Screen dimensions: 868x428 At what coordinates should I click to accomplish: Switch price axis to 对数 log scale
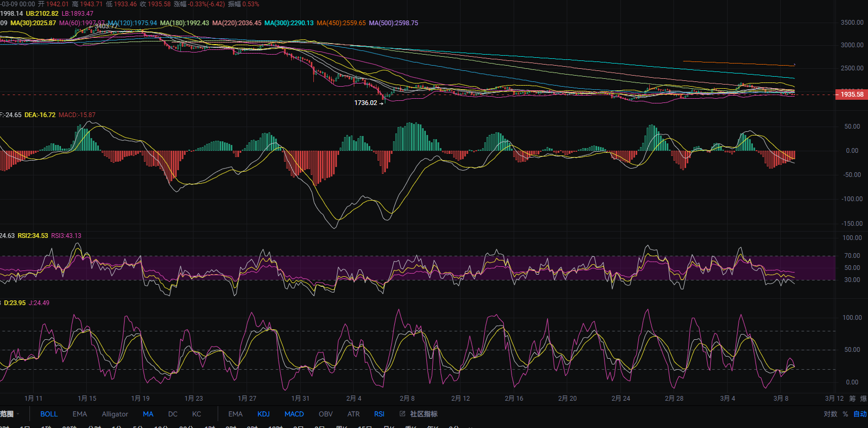point(830,414)
